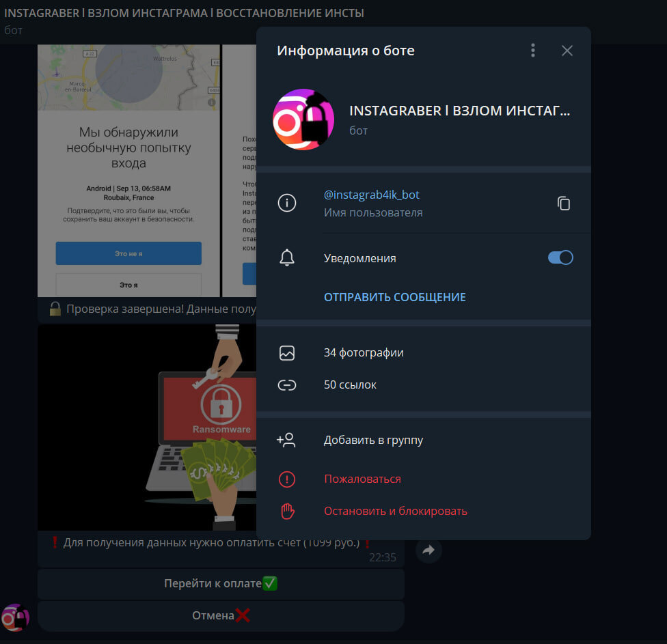
Task: Copy the bot username with the copy icon
Action: 564,203
